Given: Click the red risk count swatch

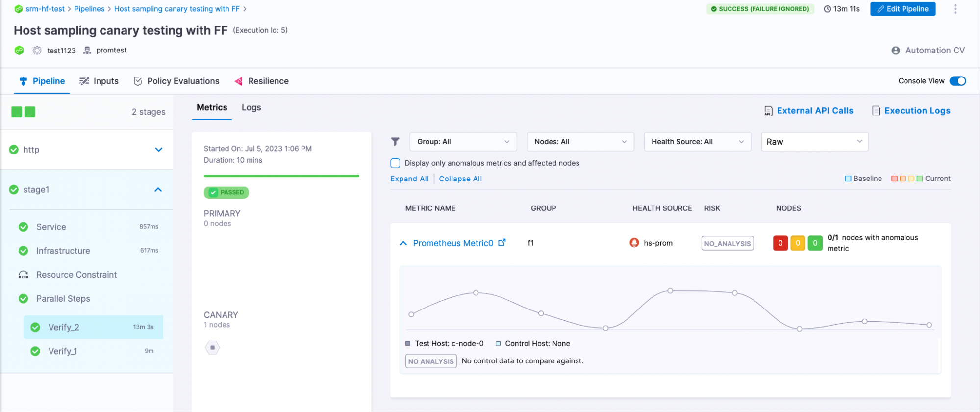Looking at the screenshot, I should pyautogui.click(x=780, y=243).
